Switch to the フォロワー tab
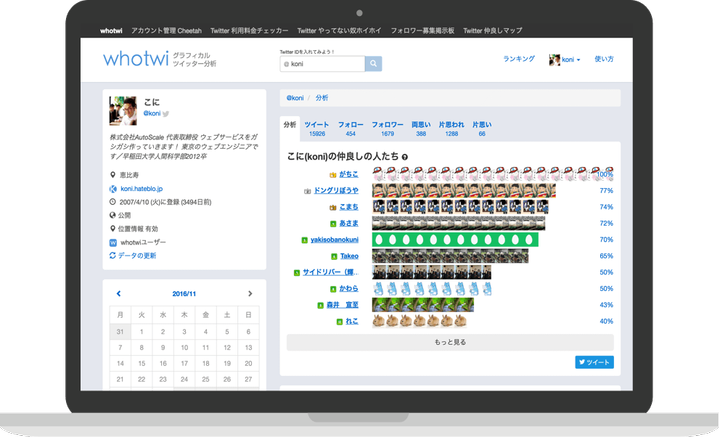Viewport: 720px width, 437px height. tap(388, 129)
